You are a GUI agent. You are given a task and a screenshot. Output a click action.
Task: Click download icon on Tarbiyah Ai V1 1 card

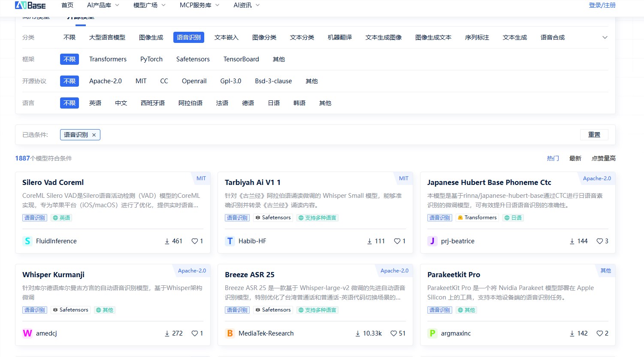369,242
